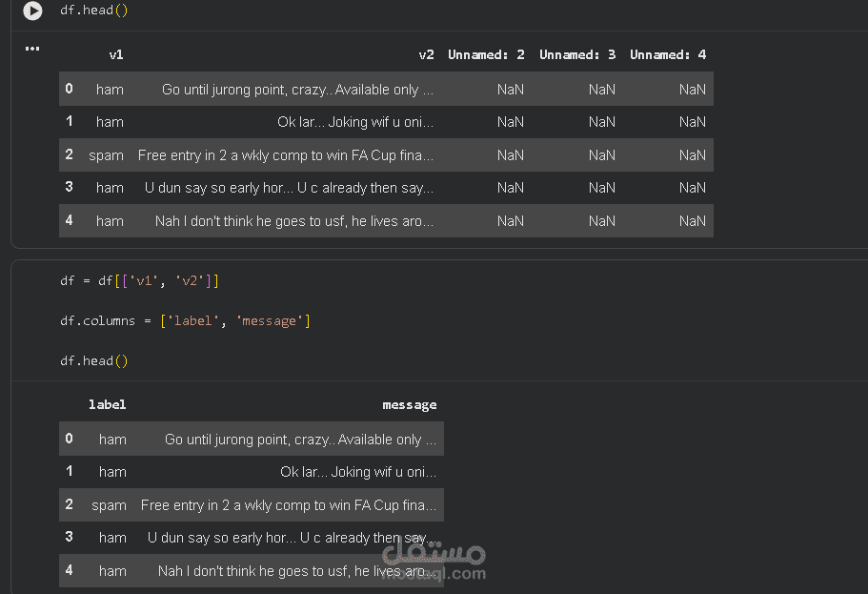Viewport: 868px width, 594px height.
Task: Click NaN under 'Unnamed: 3' in the 'Ok lar' row
Action: point(602,122)
